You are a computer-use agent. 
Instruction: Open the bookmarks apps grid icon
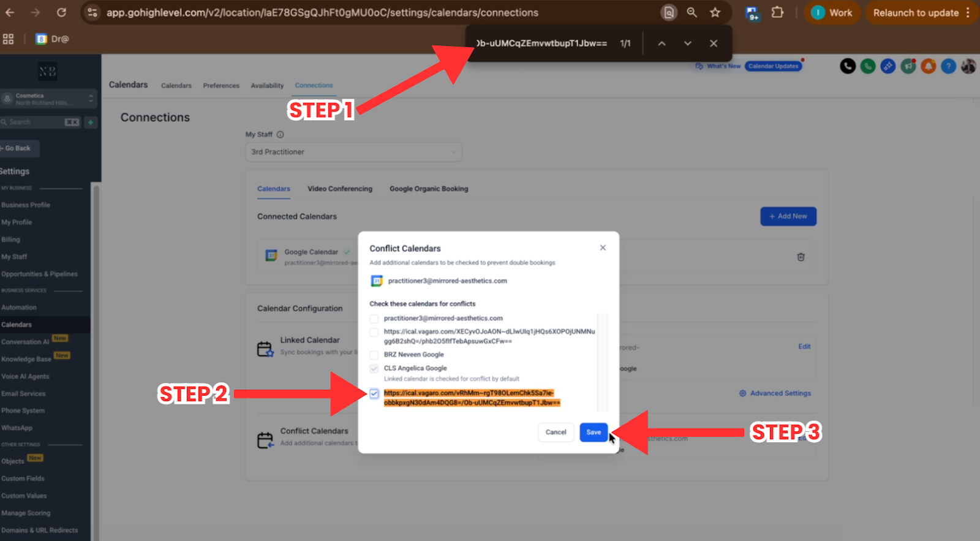pyautogui.click(x=8, y=39)
